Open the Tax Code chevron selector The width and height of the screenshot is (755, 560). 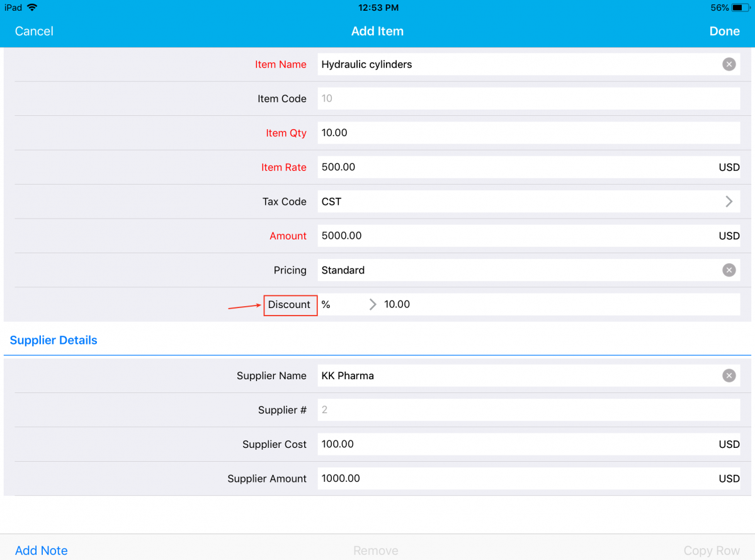tap(729, 202)
